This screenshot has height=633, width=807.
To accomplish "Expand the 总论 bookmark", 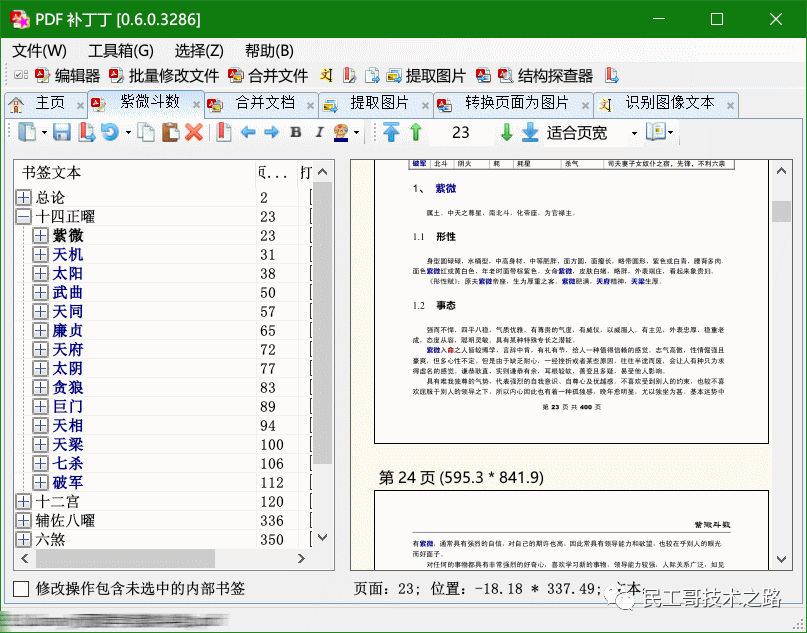I will (x=23, y=198).
